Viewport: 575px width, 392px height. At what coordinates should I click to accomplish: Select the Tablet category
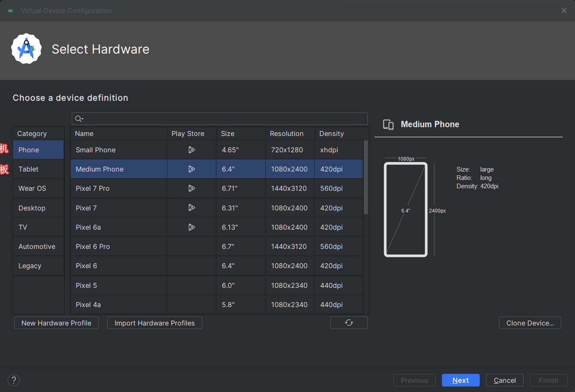[39, 169]
